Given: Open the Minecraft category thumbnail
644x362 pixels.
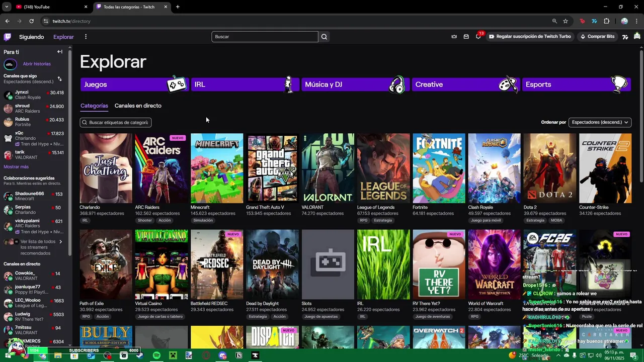Looking at the screenshot, I should (217, 168).
